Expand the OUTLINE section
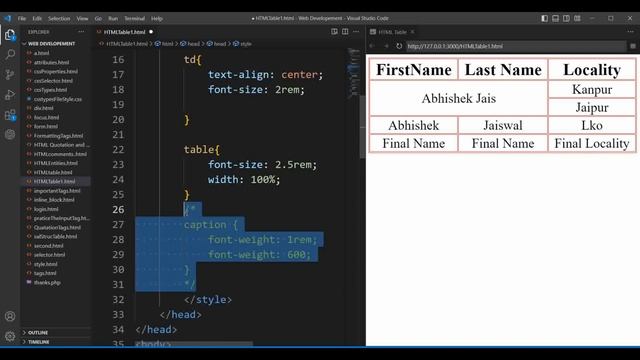 (x=38, y=333)
